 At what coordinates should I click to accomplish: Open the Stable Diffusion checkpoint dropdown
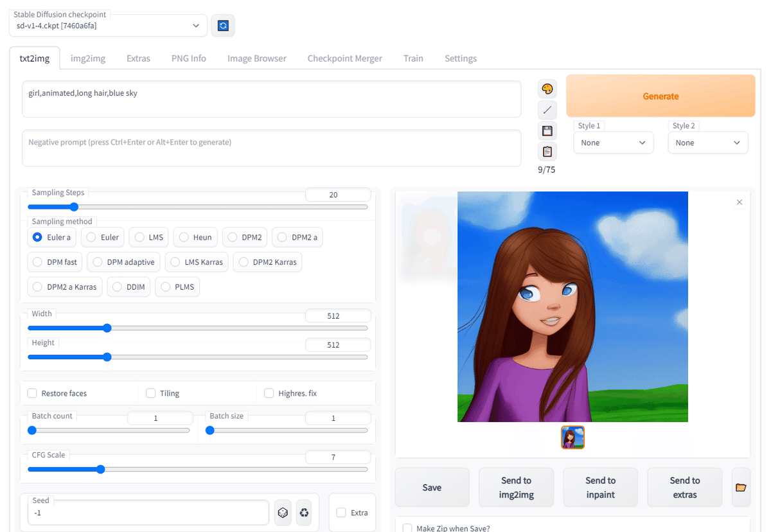pyautogui.click(x=108, y=26)
